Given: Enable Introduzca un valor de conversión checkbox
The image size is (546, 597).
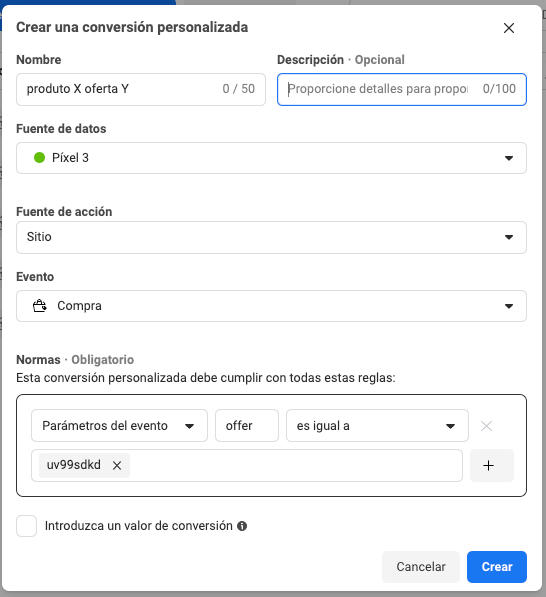Looking at the screenshot, I should 27,526.
